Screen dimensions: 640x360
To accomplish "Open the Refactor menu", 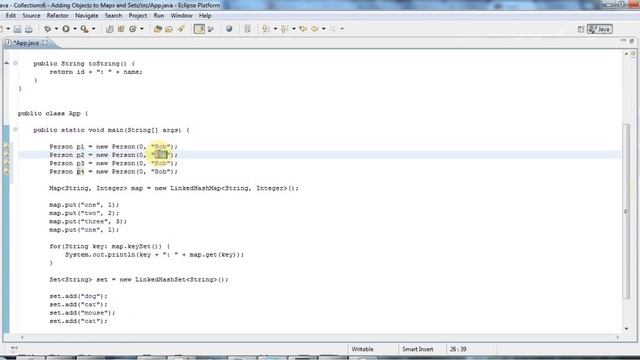I will click(58, 16).
